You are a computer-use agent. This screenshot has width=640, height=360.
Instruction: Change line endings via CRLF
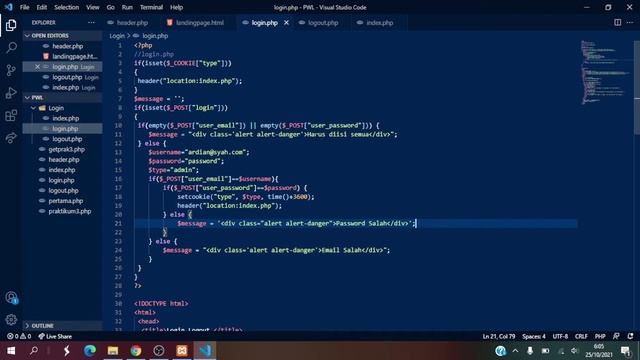[581, 336]
